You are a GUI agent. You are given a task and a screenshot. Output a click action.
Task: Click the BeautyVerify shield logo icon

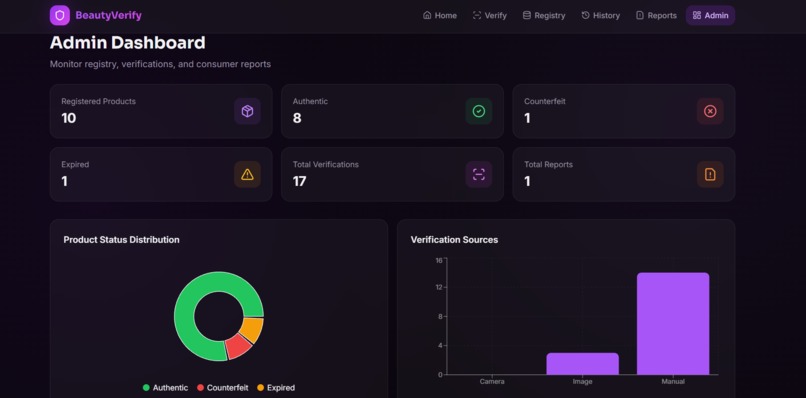(x=60, y=15)
